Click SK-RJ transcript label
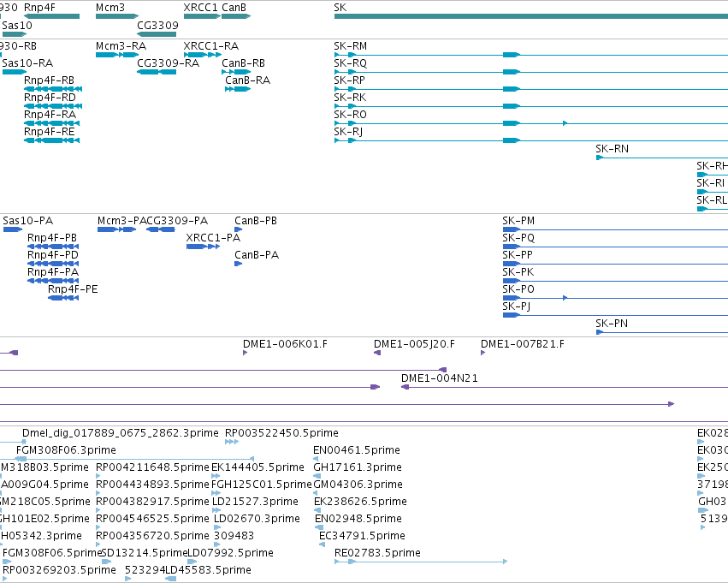Image resolution: width=728 pixels, height=583 pixels. click(x=348, y=132)
